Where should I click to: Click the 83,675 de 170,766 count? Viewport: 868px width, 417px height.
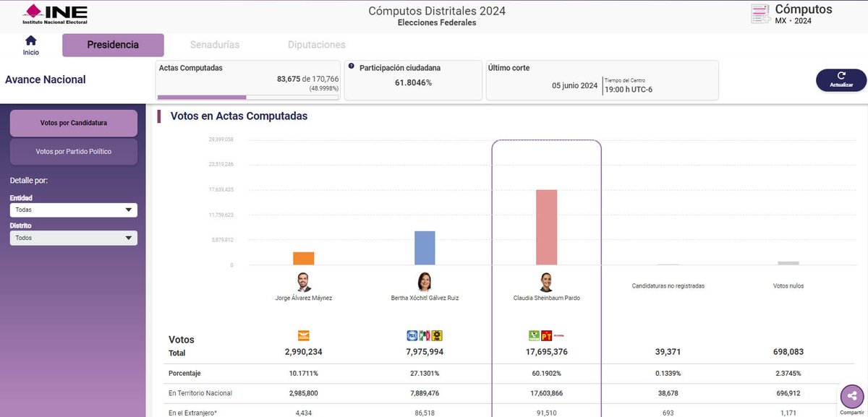308,79
